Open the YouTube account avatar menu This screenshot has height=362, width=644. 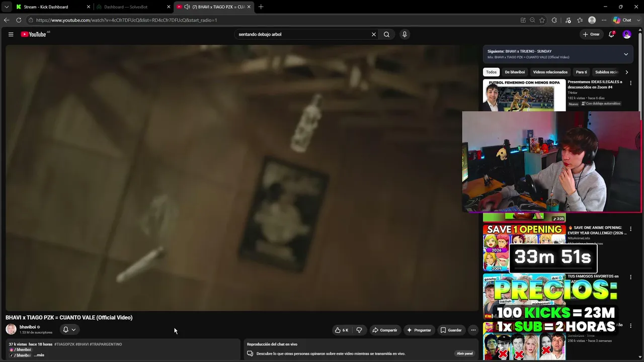coord(627,34)
